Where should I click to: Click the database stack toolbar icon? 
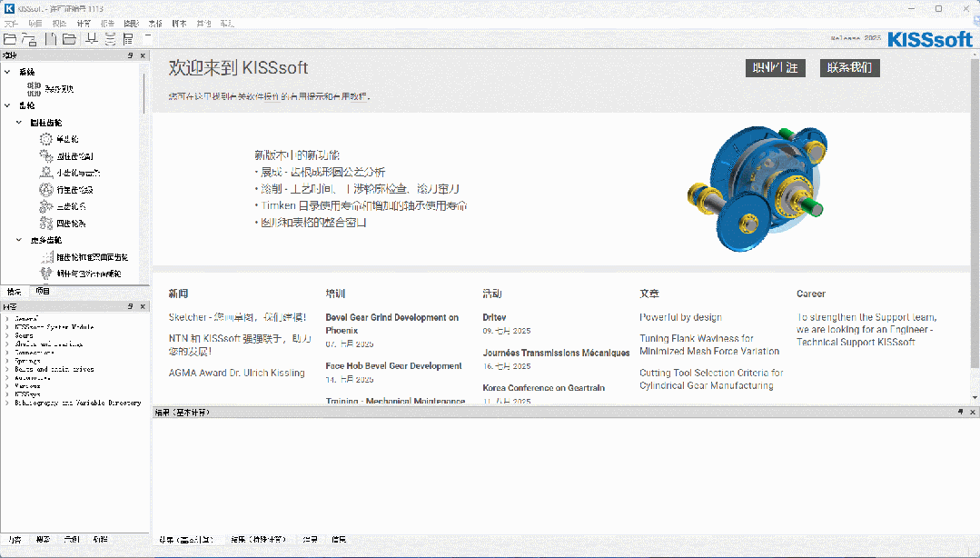(x=111, y=39)
